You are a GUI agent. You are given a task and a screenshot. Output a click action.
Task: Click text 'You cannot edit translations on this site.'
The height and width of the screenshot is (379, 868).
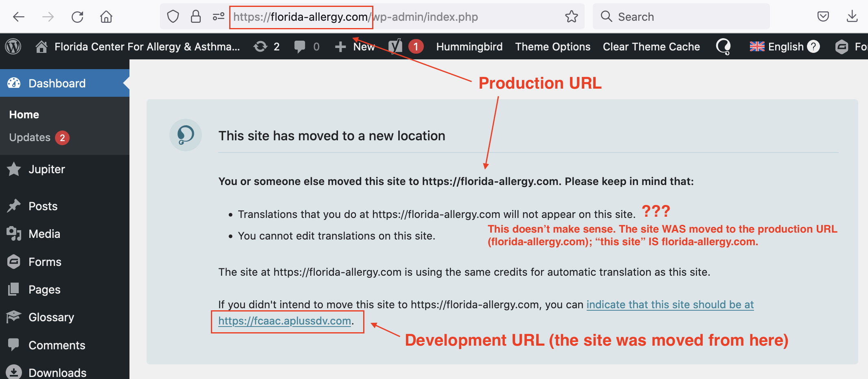coord(336,236)
